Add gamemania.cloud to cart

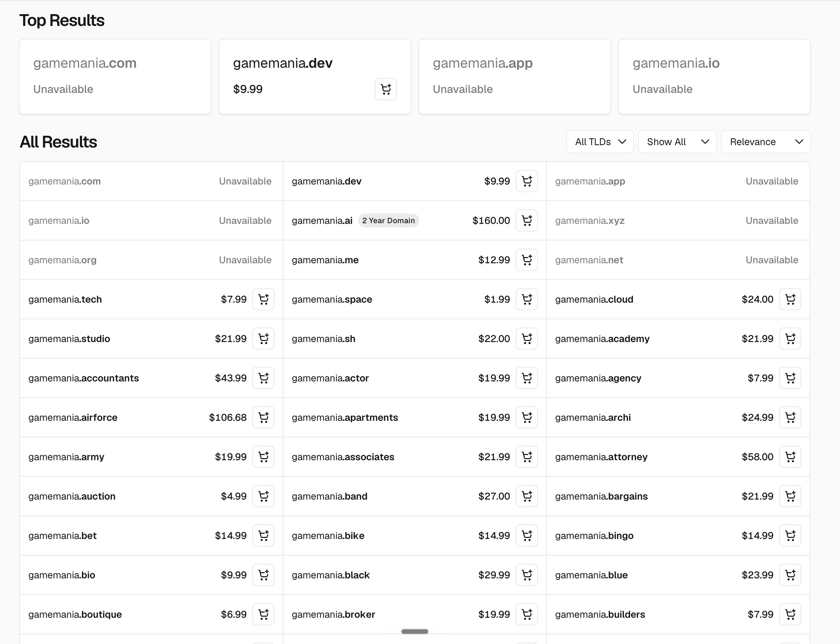[x=790, y=300]
